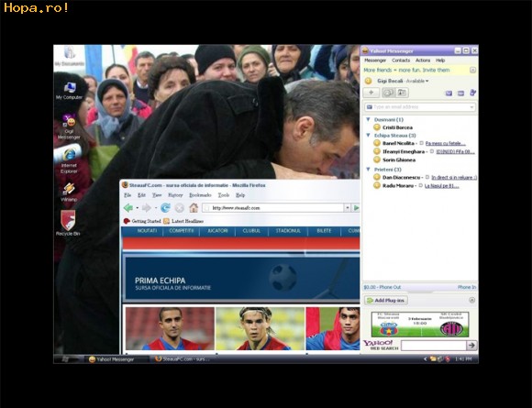Collapse the plug-ins panel chevron
This screenshot has width=532, height=408.
[471, 300]
